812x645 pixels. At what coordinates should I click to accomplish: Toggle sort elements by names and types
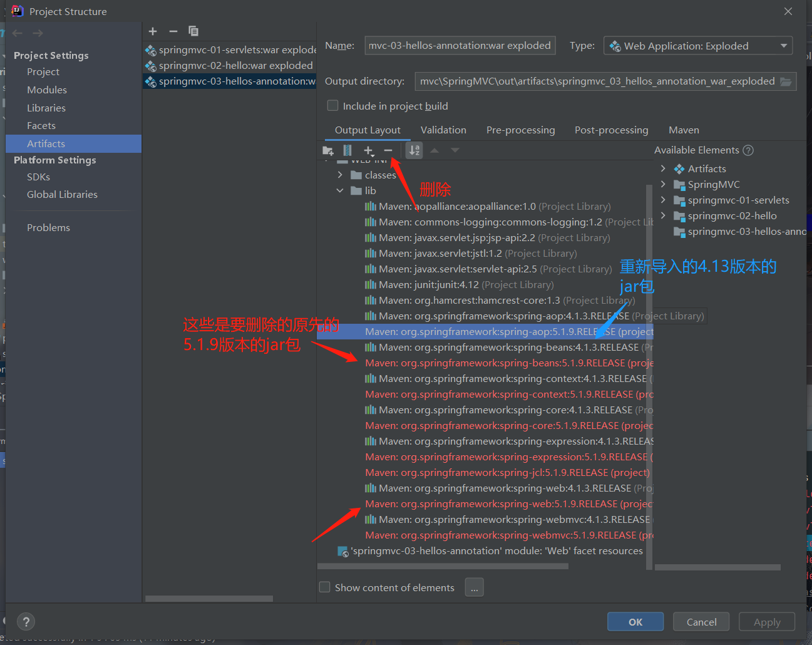pos(414,150)
